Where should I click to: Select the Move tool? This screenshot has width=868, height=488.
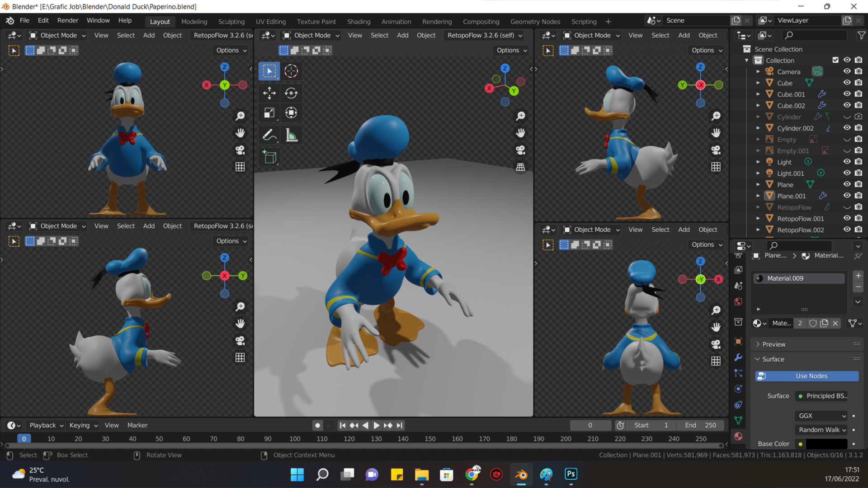coord(269,93)
